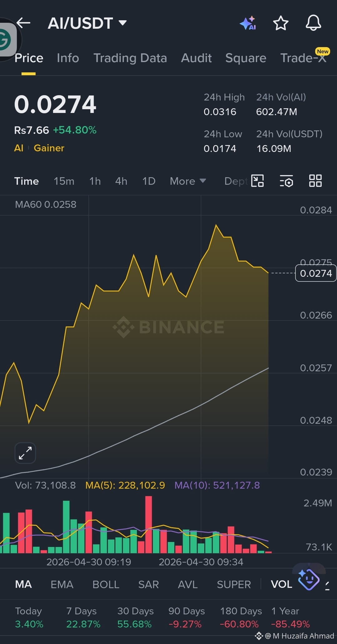The image size is (337, 644).
Task: Set a price alert with bell icon
Action: [x=313, y=23]
